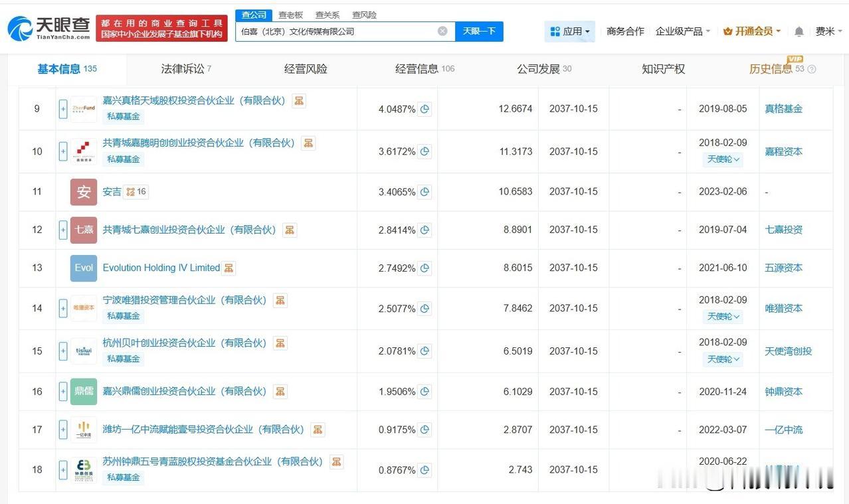The width and height of the screenshot is (849, 504).
Task: Expand row 12 with the plus button
Action: tap(63, 230)
